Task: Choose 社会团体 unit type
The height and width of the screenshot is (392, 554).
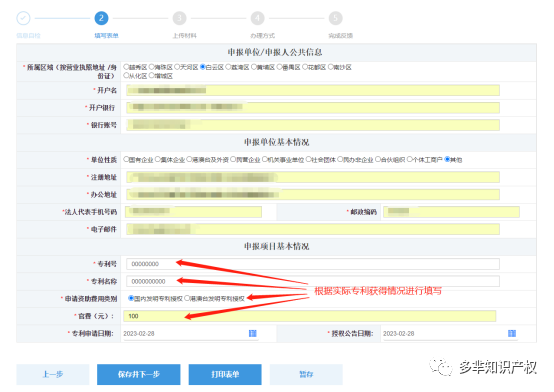Action: point(308,159)
